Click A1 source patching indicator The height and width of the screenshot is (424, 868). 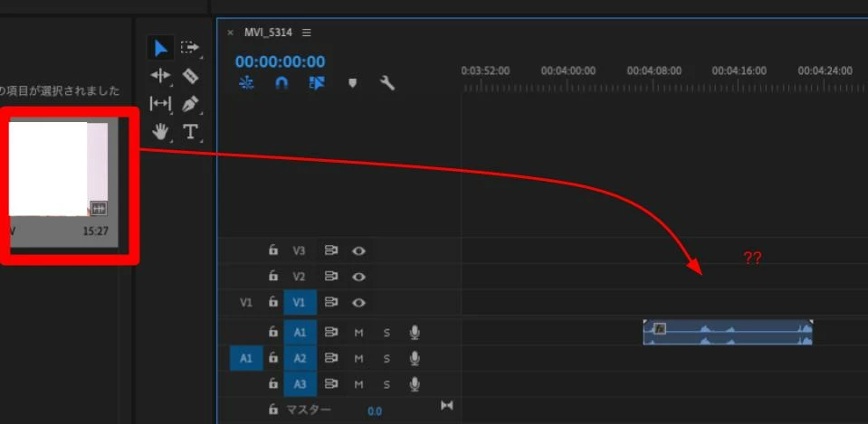246,358
